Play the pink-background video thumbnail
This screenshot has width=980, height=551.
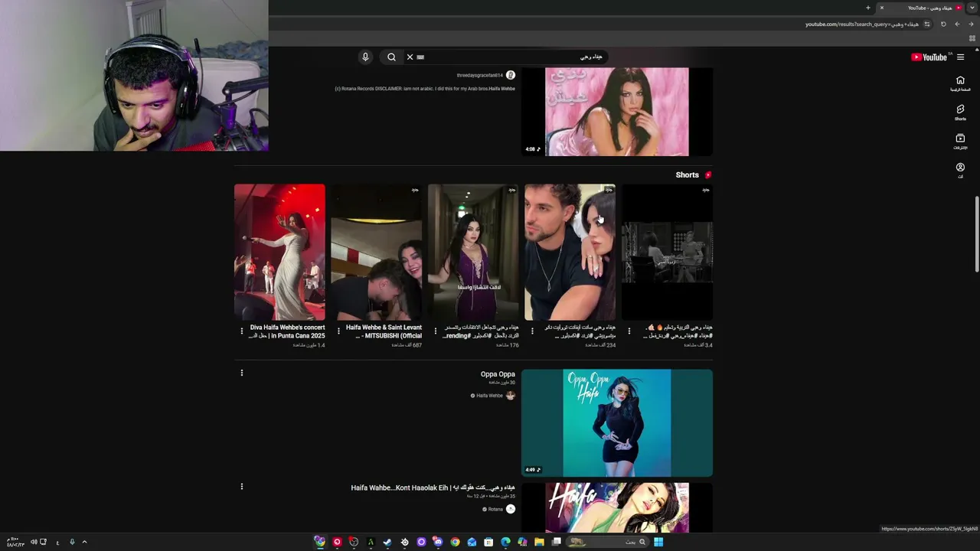(617, 112)
